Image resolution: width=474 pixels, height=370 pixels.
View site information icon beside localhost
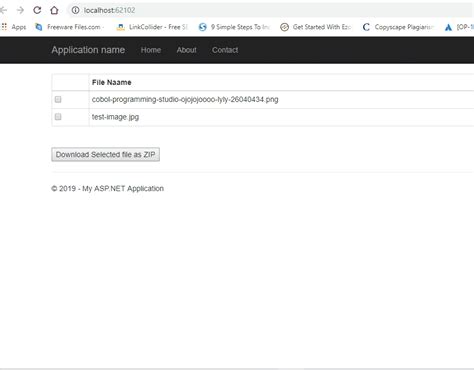pyautogui.click(x=76, y=10)
